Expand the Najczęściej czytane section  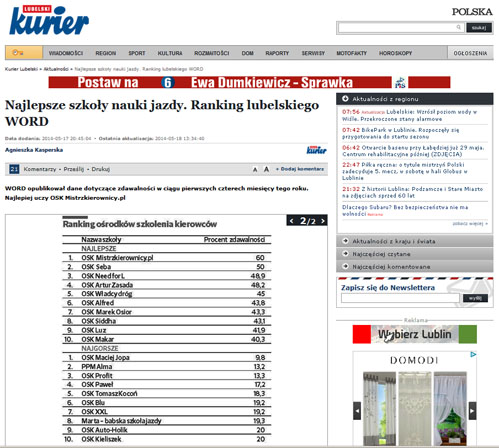click(x=415, y=254)
